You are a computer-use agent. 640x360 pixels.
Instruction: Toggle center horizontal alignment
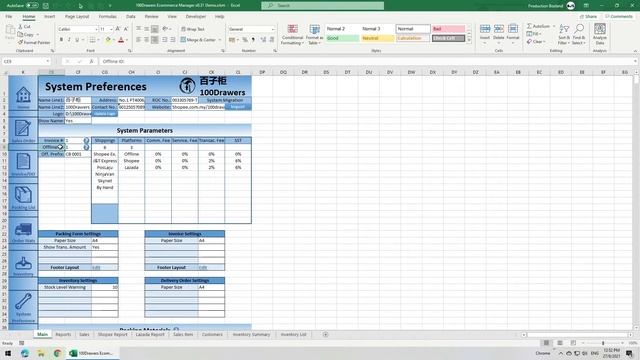[x=147, y=40]
